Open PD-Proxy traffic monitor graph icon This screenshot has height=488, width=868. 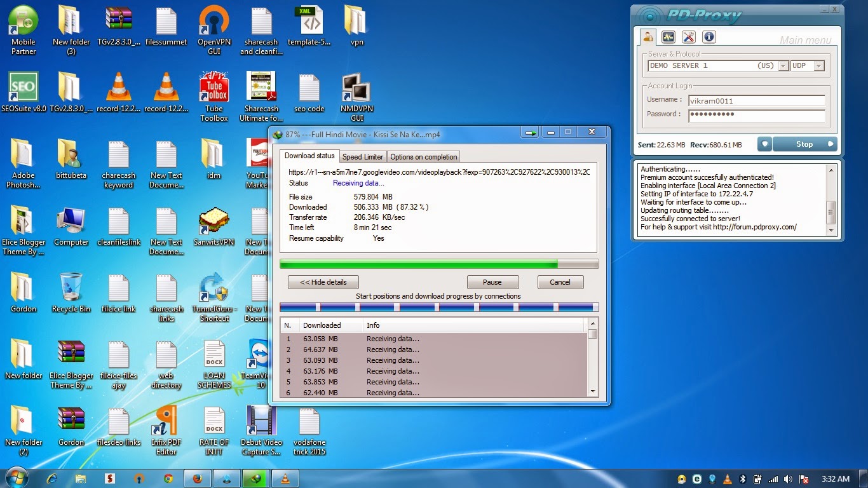pyautogui.click(x=668, y=37)
